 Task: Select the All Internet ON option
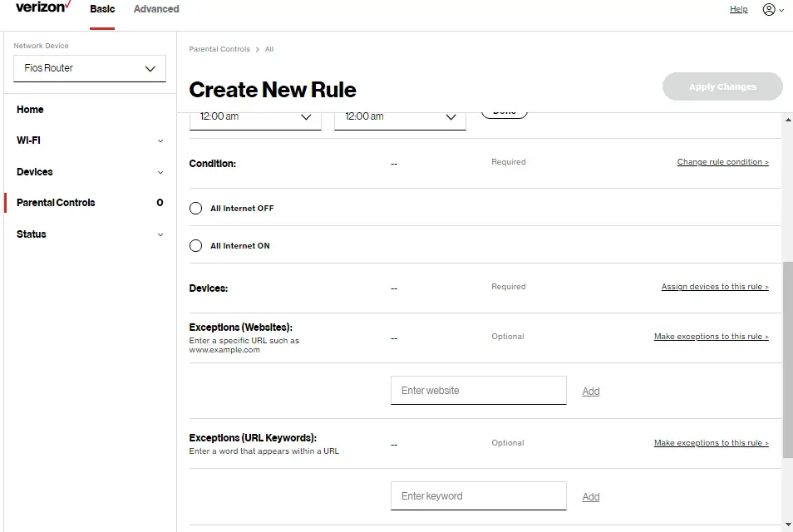(x=195, y=245)
